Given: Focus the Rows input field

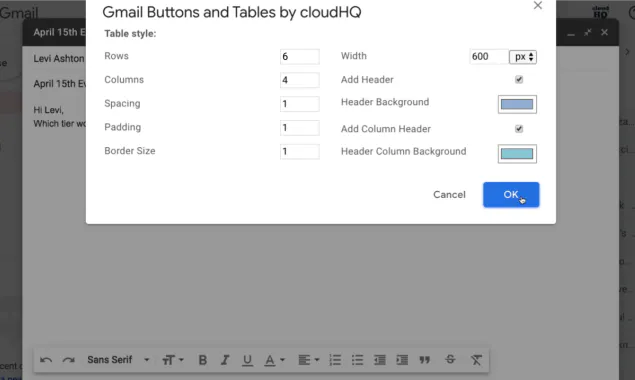Looking at the screenshot, I should [300, 57].
